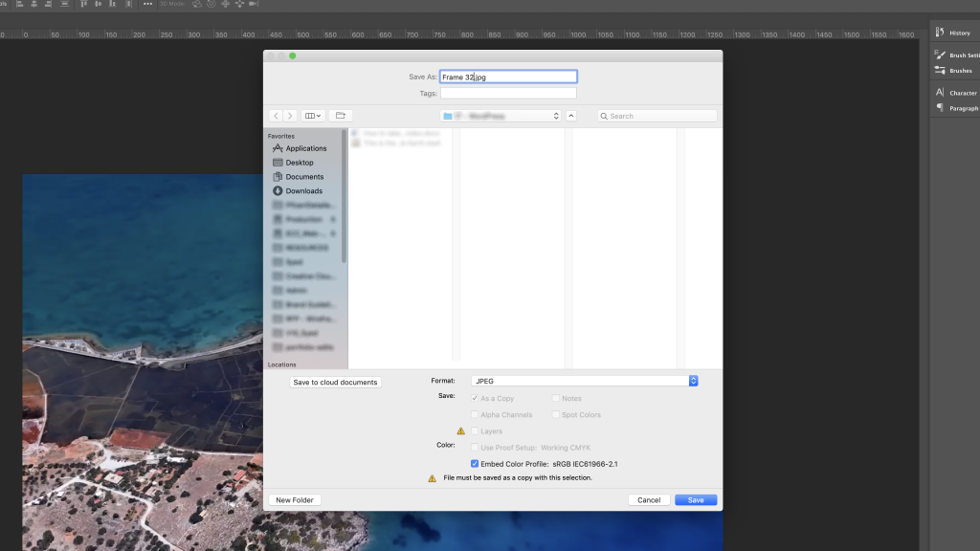Click the distribute vertically icon
This screenshot has height=551, width=980.
[64, 4]
